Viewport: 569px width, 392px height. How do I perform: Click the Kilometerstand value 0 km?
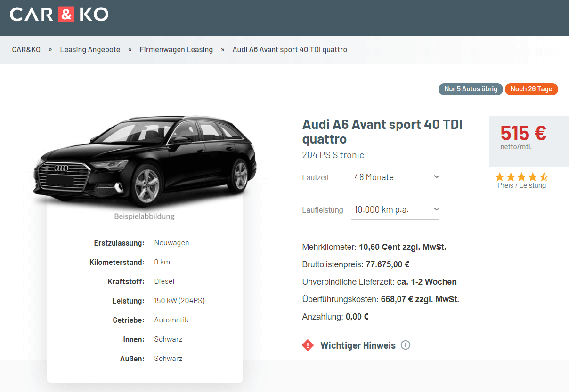pos(162,262)
